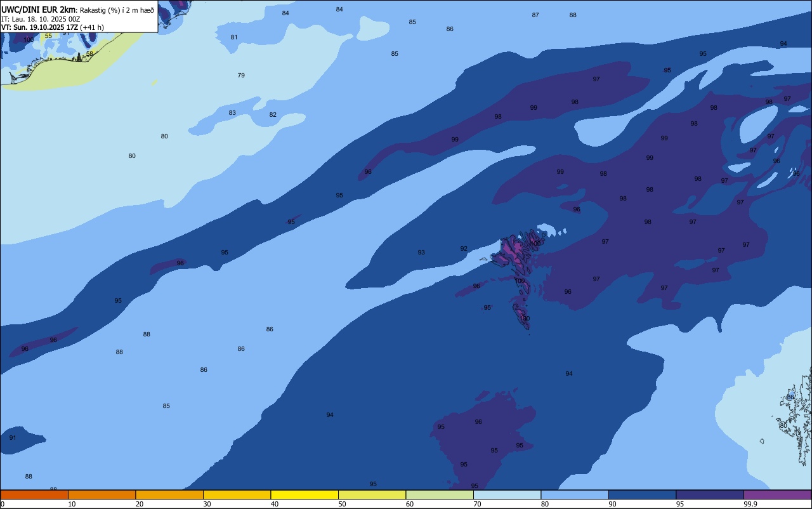Select the dark blue 90–95 legend swatch

[x=642, y=494]
